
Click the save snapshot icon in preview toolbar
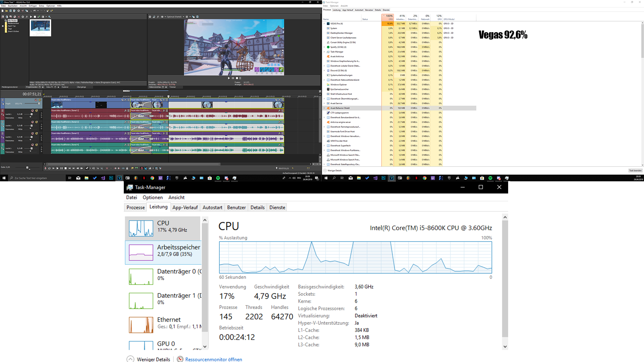pos(197,17)
